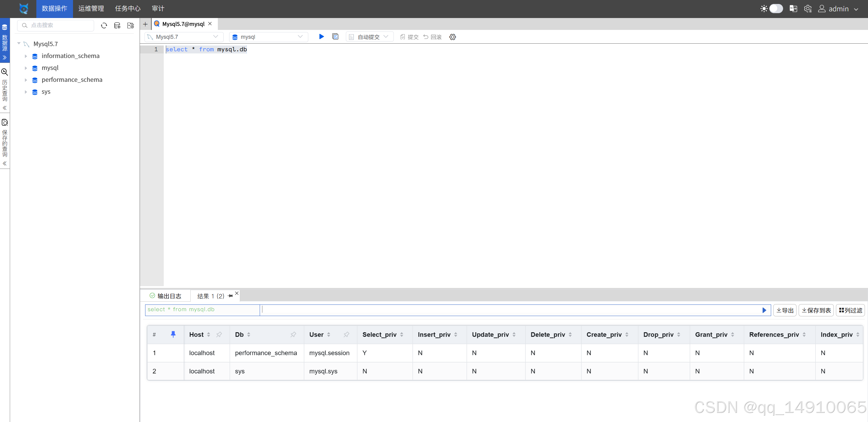Image resolution: width=868 pixels, height=422 pixels.
Task: Switch to the 输出日志 tab
Action: coord(166,296)
